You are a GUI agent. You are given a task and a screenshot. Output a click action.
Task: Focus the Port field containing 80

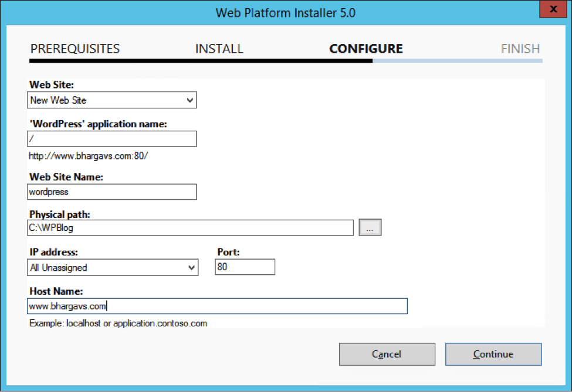click(245, 267)
